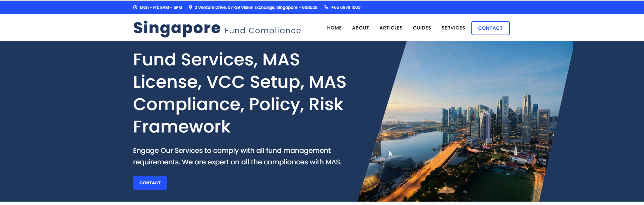Open the GUIDES navigation item
Screen dimensions: 644x205
coord(422,28)
